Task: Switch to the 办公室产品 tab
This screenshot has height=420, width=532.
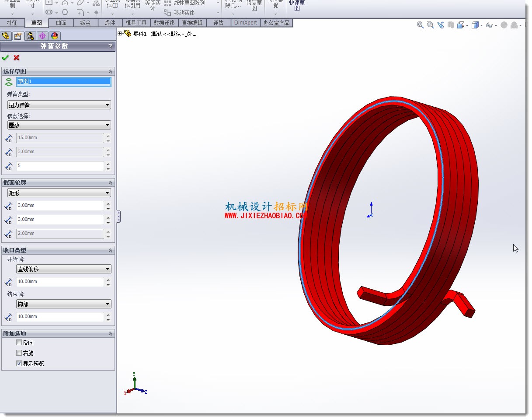Action: [x=276, y=23]
